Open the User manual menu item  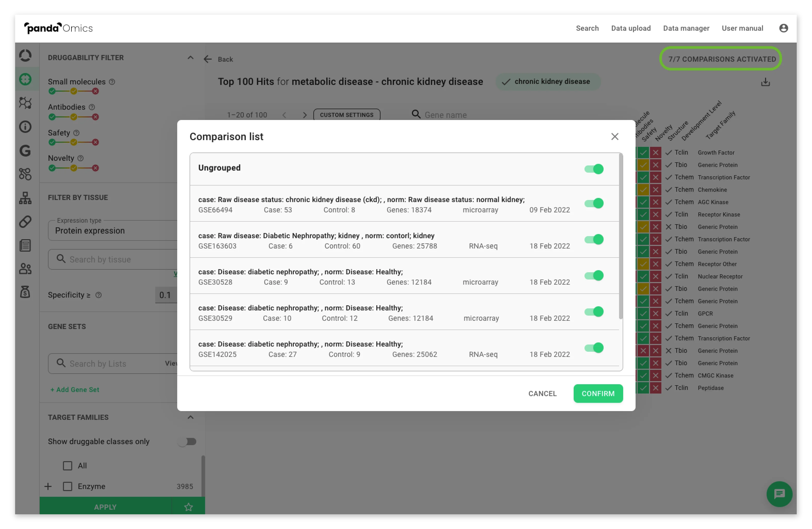click(742, 28)
